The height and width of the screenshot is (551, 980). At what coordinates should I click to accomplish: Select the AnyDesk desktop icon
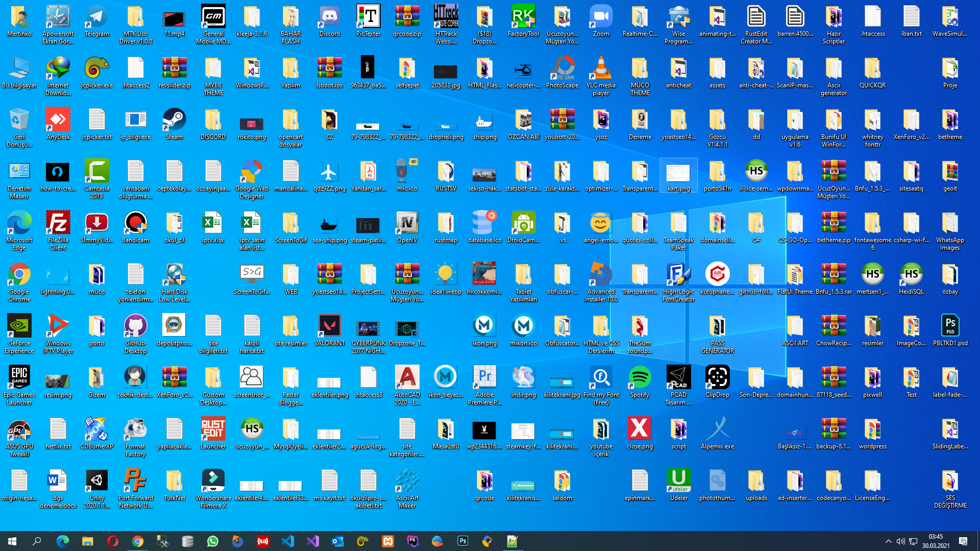pos(58,125)
